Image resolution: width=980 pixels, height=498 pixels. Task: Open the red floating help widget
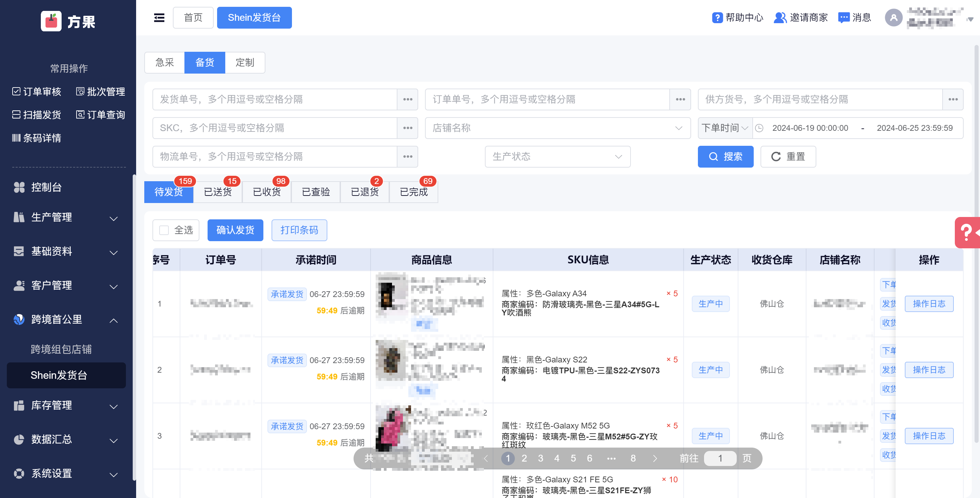(967, 232)
